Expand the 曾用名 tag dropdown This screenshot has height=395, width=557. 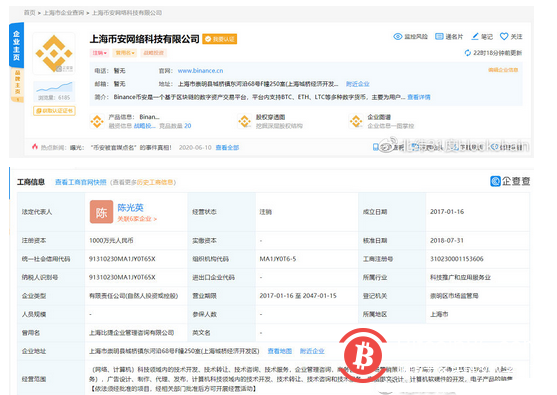(125, 53)
